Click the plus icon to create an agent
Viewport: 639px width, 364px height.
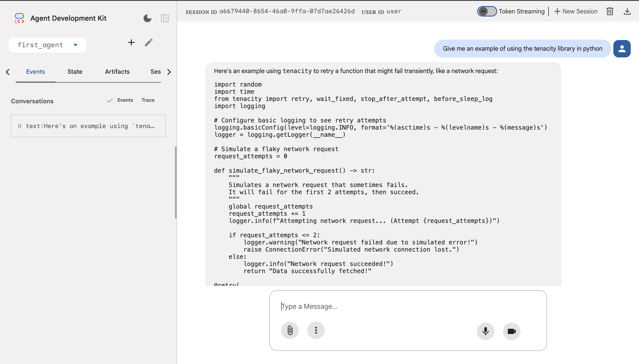131,42
